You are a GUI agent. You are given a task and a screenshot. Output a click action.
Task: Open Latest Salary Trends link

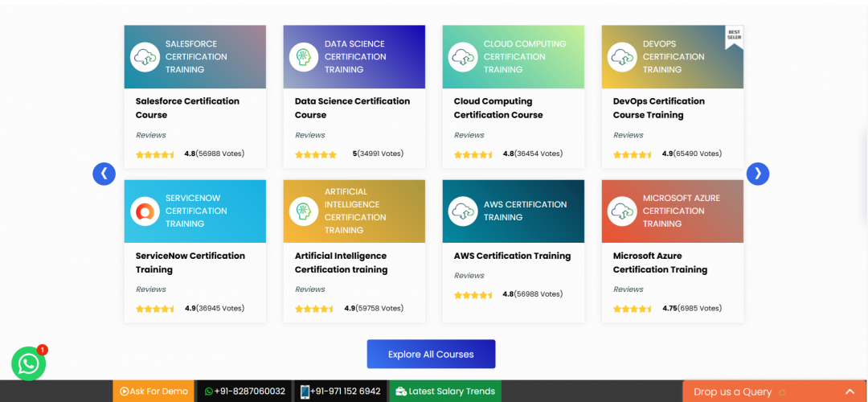click(x=445, y=391)
